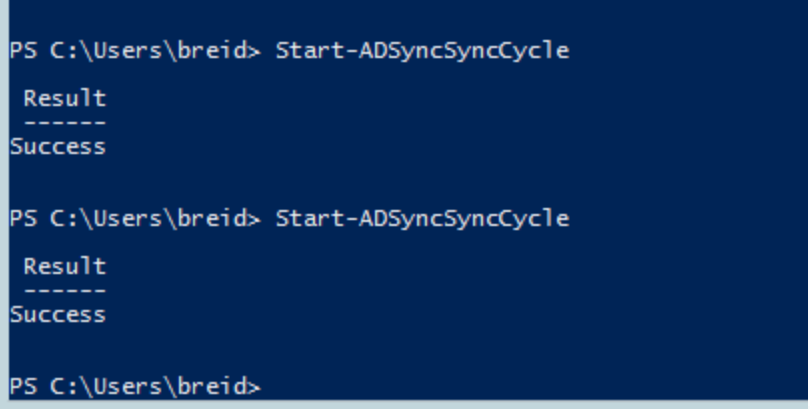The image size is (810, 409).
Task: Click the PS label on the second prompt
Action: click(24, 218)
